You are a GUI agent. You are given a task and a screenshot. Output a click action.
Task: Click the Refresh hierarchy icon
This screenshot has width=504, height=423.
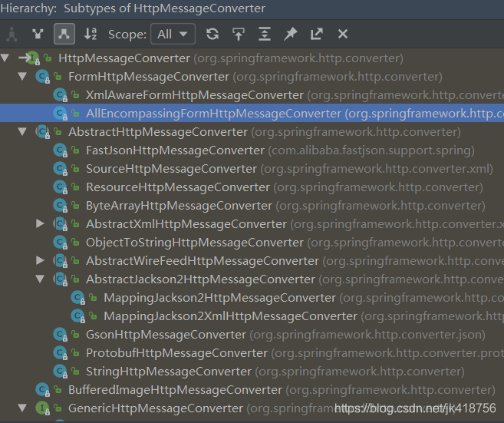click(x=212, y=34)
